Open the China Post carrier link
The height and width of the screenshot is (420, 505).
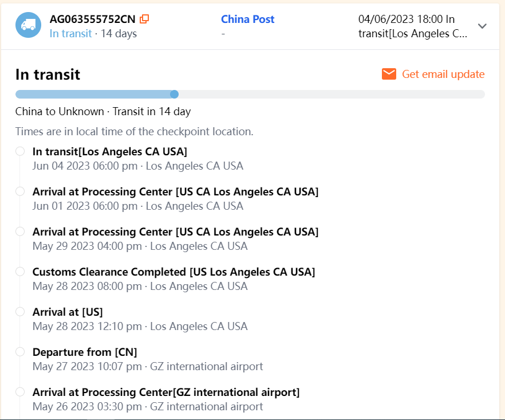[247, 19]
